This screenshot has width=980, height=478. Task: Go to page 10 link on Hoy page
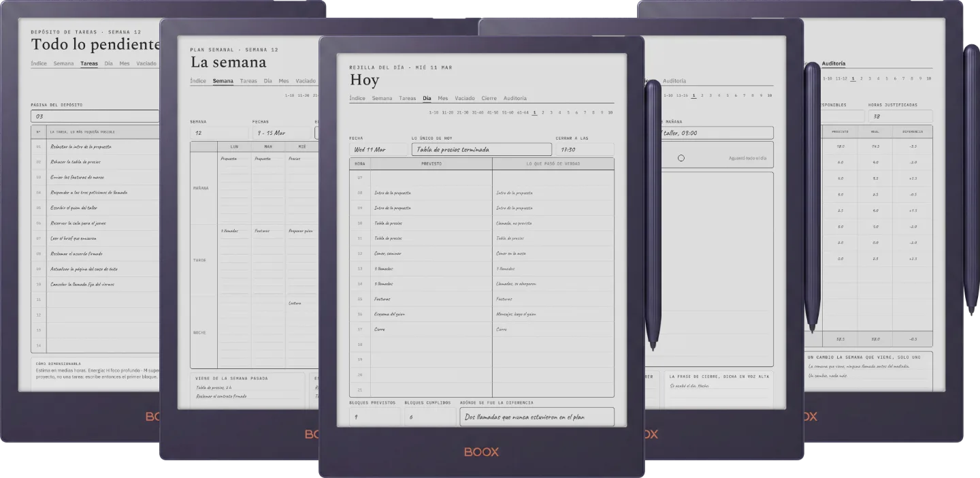(x=610, y=112)
